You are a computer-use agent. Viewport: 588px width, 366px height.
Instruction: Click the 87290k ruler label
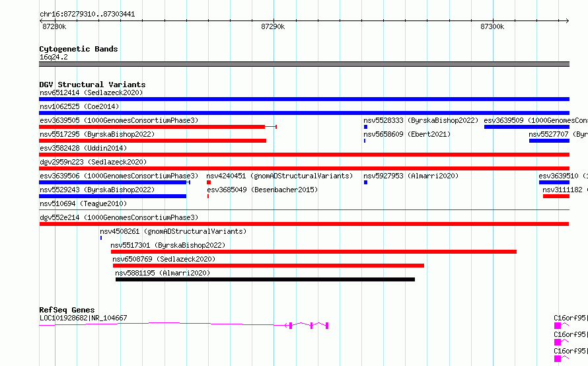(273, 26)
